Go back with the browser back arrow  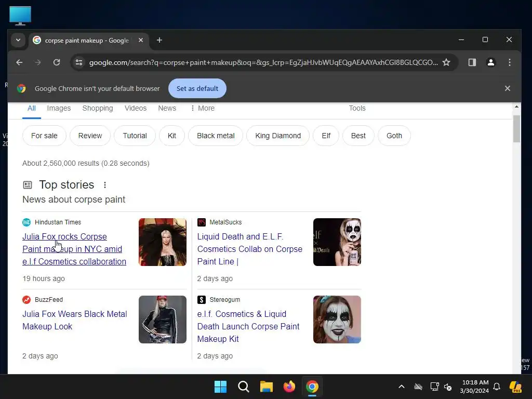pyautogui.click(x=19, y=62)
